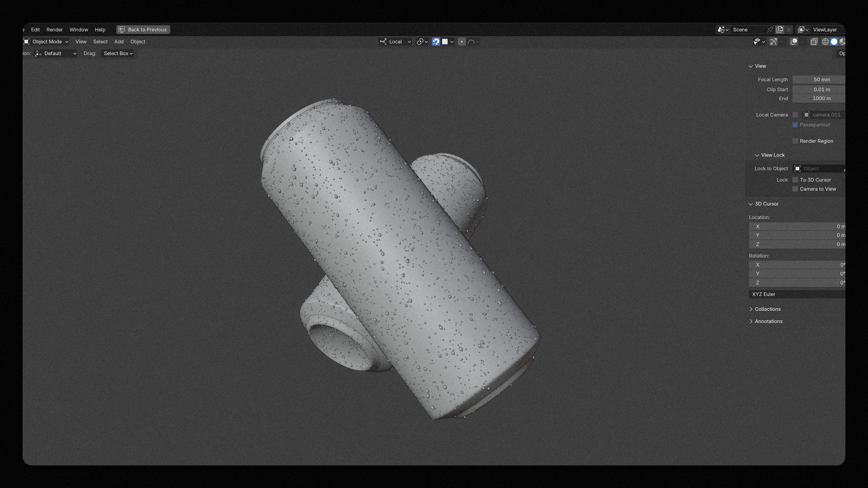Open the Object Mode dropdown
This screenshot has height=488, width=868.
46,42
